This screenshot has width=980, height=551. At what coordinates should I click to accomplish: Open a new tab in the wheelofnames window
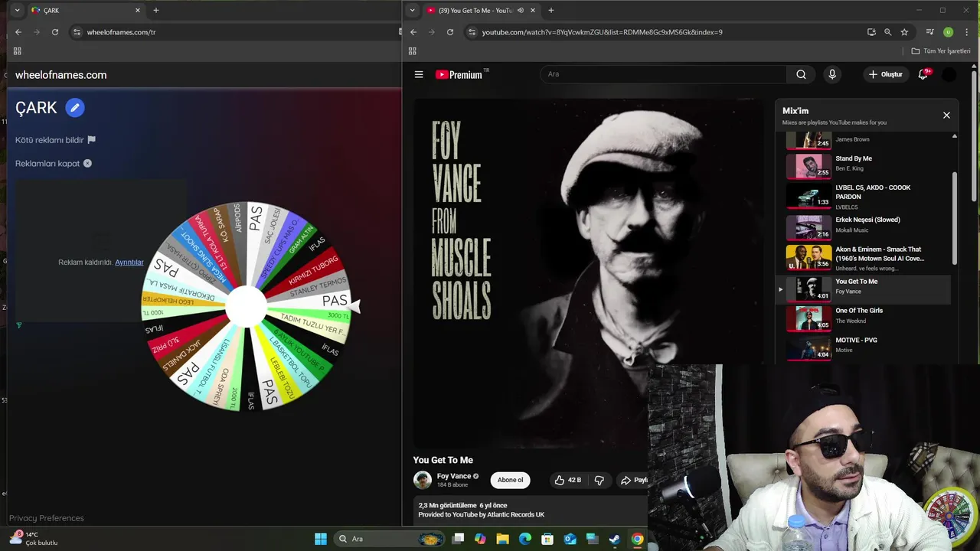pos(156,10)
